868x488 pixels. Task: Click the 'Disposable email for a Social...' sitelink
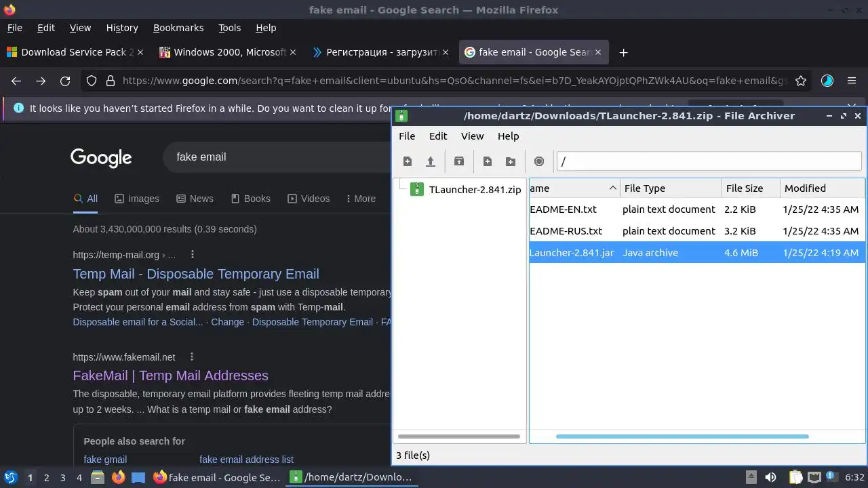pyautogui.click(x=138, y=322)
